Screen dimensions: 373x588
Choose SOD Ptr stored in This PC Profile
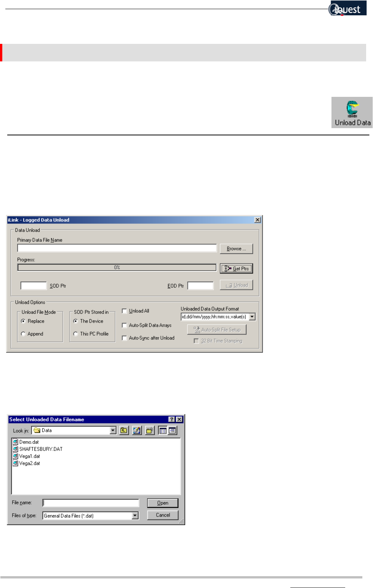[x=75, y=334]
